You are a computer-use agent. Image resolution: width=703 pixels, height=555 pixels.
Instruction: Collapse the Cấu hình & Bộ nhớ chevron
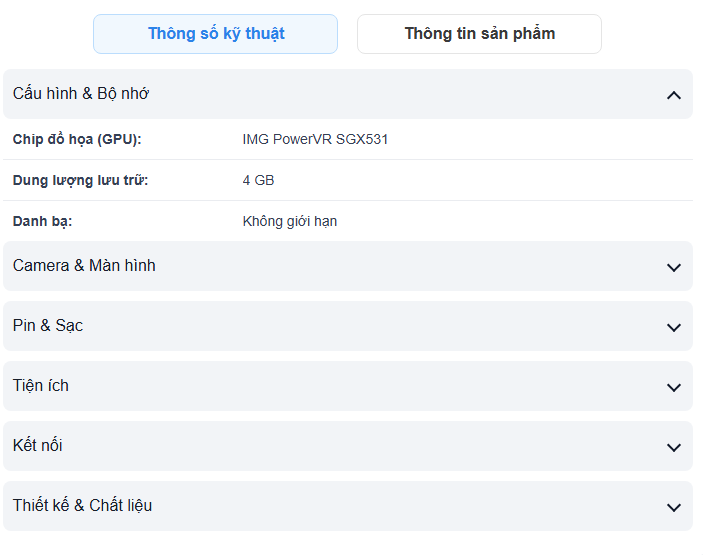coord(673,95)
